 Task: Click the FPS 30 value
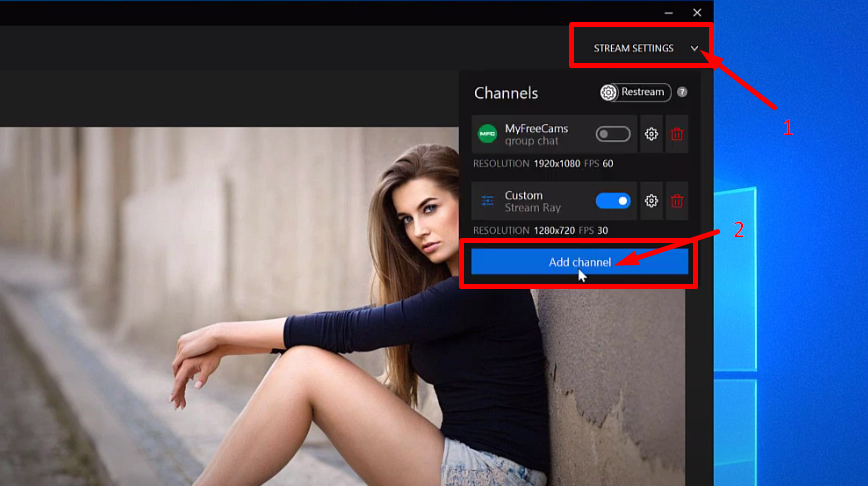[x=602, y=231]
